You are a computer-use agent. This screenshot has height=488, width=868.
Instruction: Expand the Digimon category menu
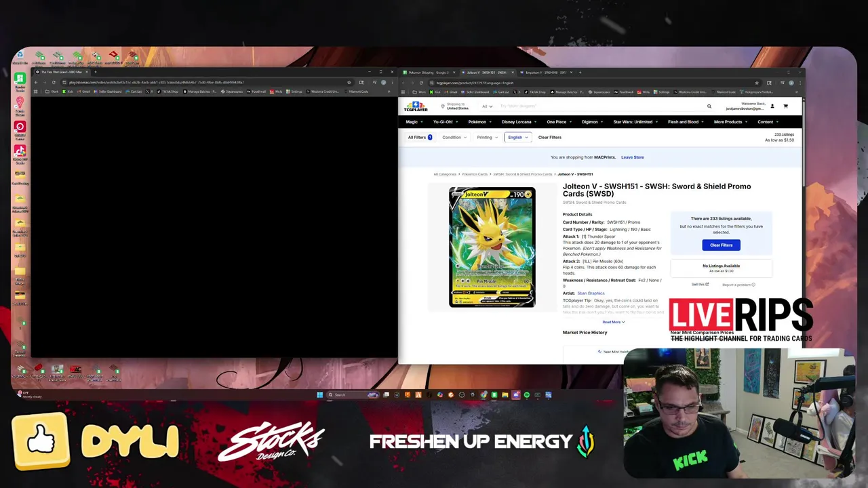click(592, 122)
